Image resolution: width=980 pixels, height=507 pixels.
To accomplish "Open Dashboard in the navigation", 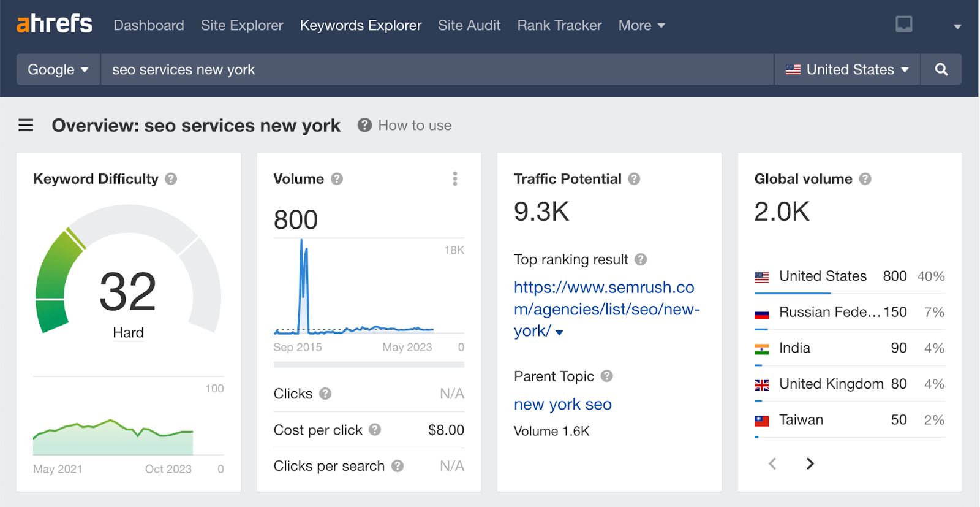I will pyautogui.click(x=149, y=25).
